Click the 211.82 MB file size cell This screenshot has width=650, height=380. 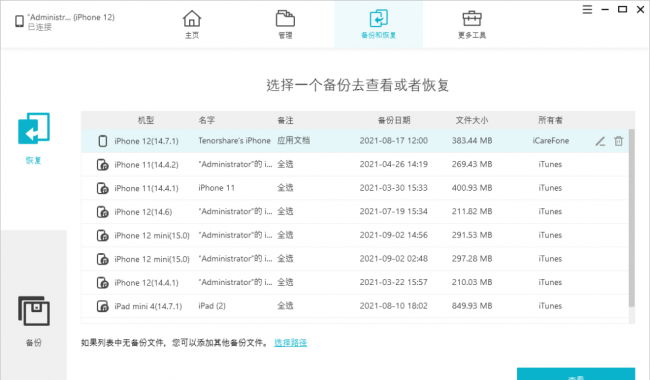472,212
